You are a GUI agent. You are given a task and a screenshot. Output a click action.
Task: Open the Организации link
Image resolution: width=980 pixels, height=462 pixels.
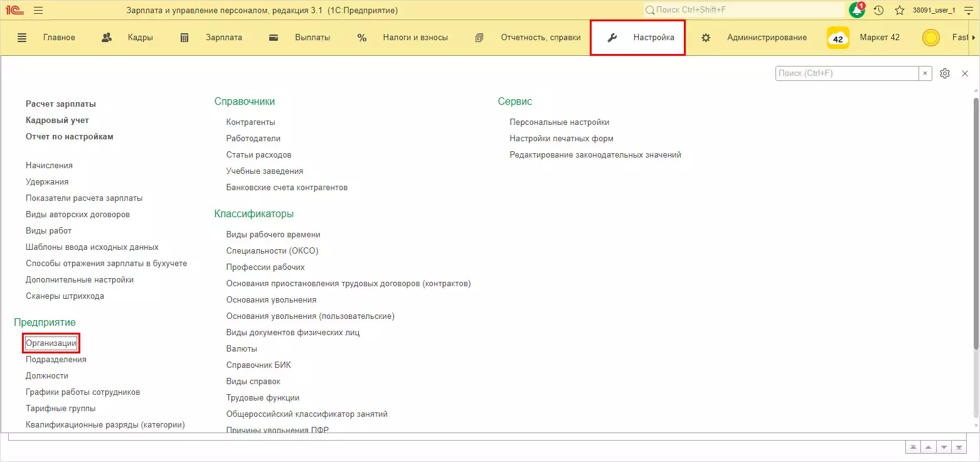click(51, 343)
